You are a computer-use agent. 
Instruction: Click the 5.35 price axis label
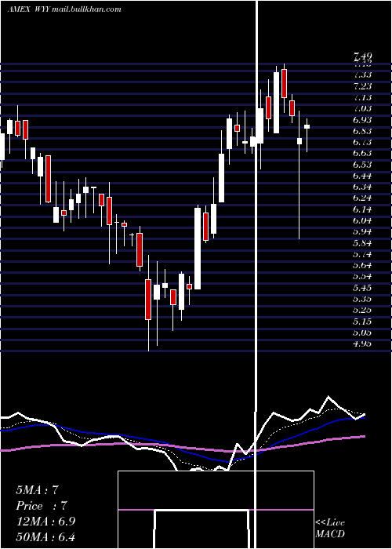click(x=362, y=299)
